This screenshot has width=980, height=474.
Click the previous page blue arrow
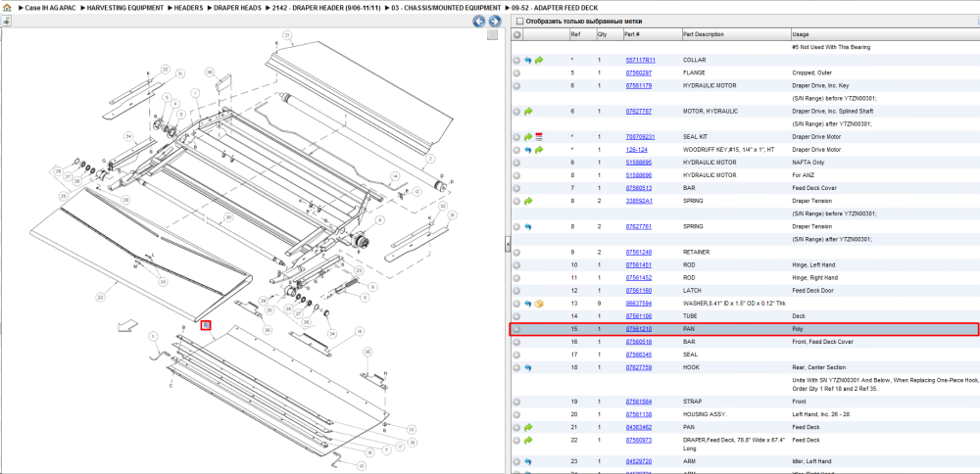tap(479, 22)
